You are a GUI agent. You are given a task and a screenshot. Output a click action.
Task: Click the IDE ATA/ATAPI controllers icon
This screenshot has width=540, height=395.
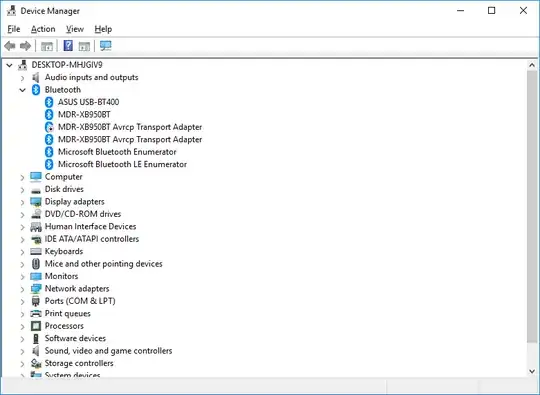(x=36, y=239)
